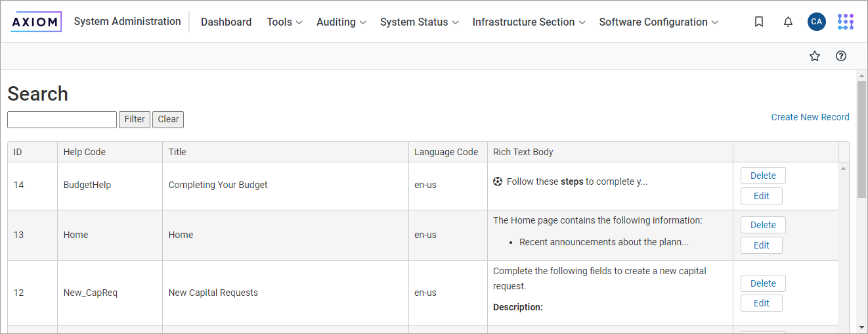Expand the Tools dropdown menu
This screenshot has width=868, height=334.
[284, 22]
